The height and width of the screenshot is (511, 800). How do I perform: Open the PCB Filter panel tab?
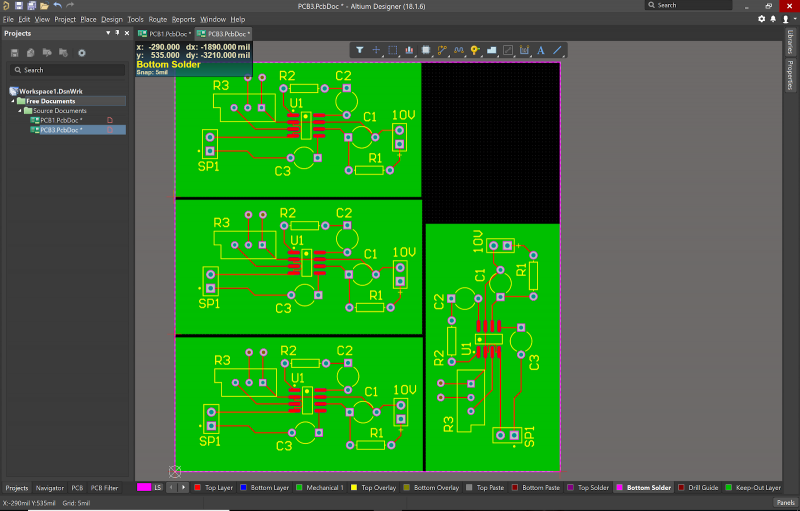pos(104,488)
